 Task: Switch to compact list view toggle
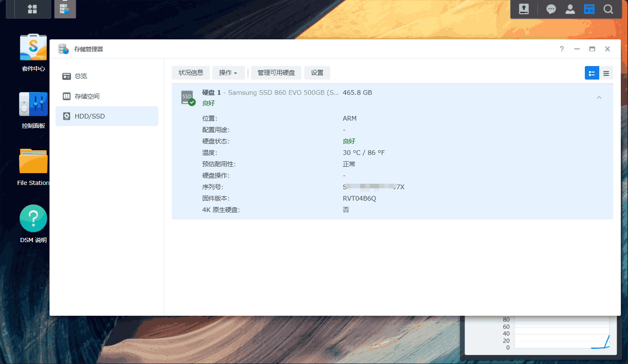click(x=606, y=73)
